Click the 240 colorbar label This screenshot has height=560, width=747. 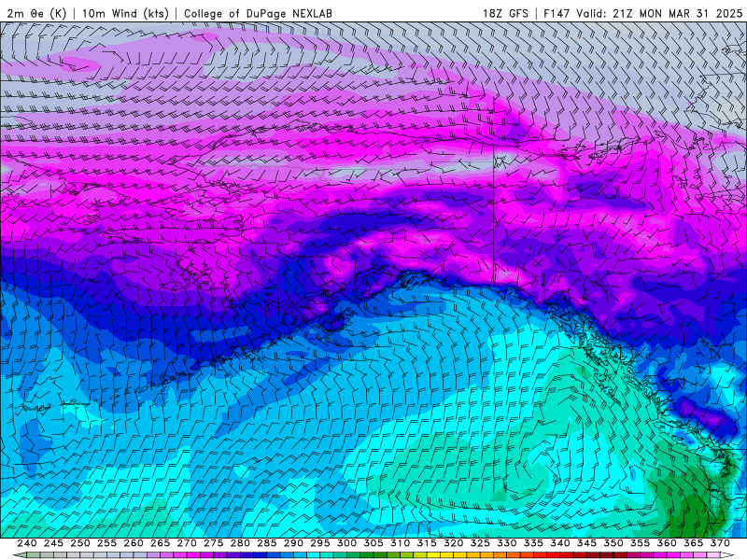[x=27, y=543]
